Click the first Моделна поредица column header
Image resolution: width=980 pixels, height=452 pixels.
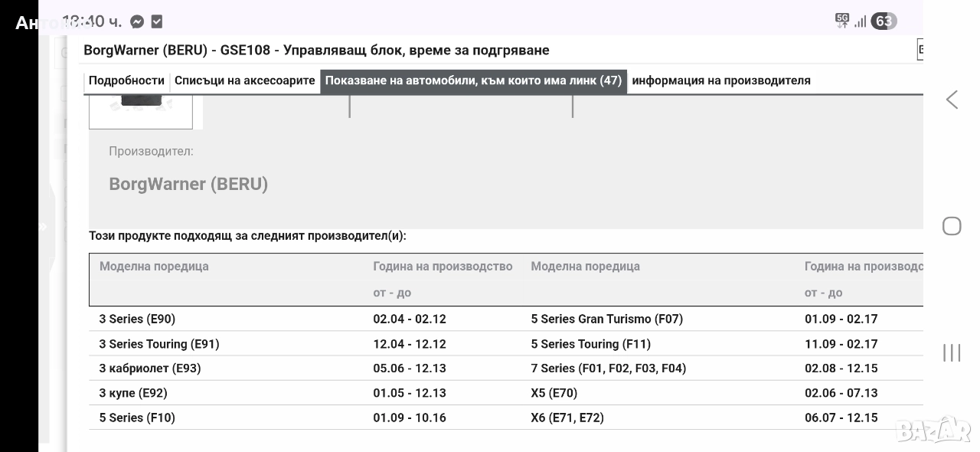pos(154,267)
